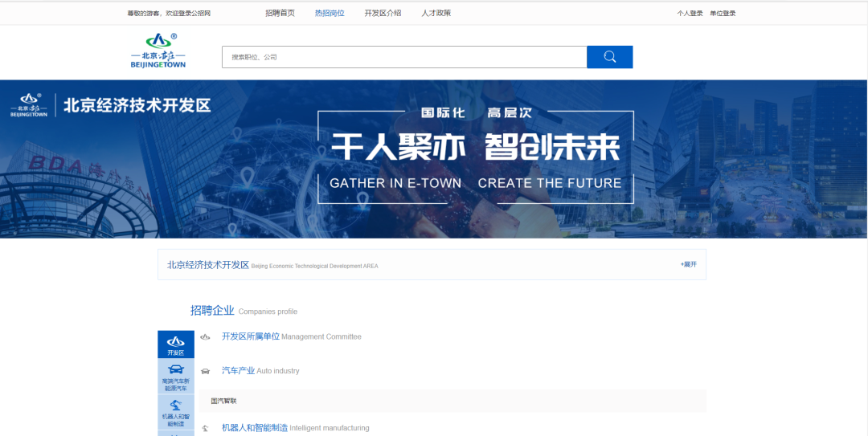
Task: Select the car icon for 高端汽车新能源汽车
Action: [175, 377]
